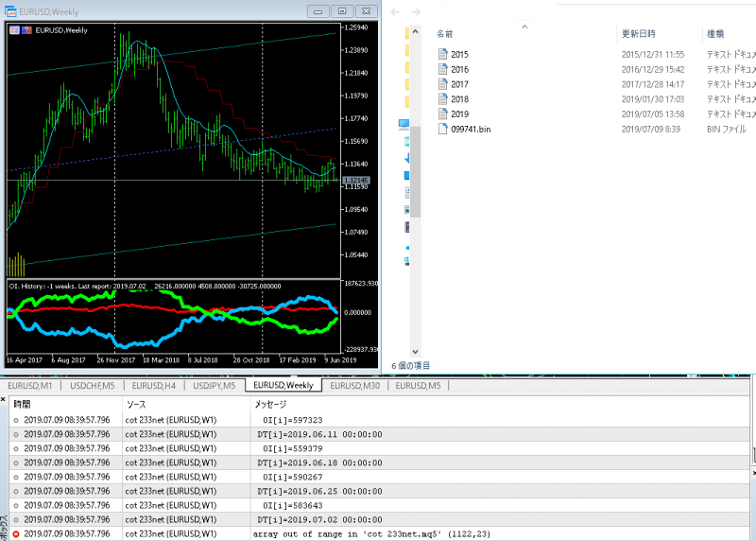Click the navigation pane scrollbar thumb
This screenshot has width=756, height=541.
tap(415, 171)
